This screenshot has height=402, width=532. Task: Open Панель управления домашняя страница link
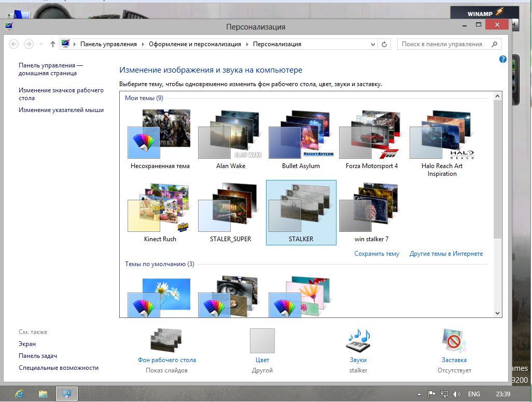point(50,70)
